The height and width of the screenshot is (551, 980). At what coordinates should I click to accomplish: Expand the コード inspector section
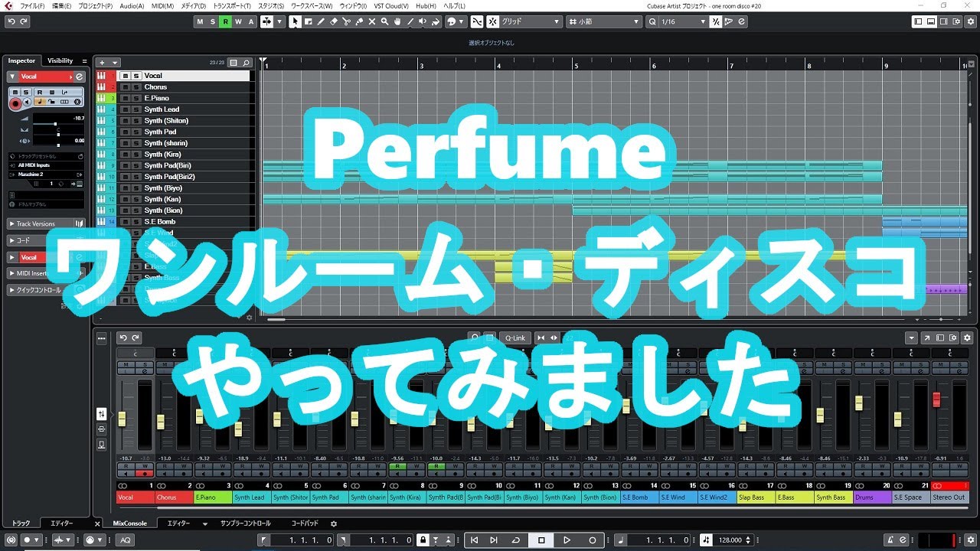click(x=46, y=240)
